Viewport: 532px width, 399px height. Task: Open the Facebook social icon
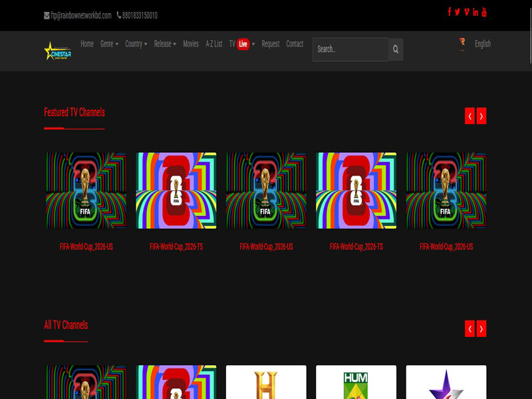pyautogui.click(x=450, y=12)
